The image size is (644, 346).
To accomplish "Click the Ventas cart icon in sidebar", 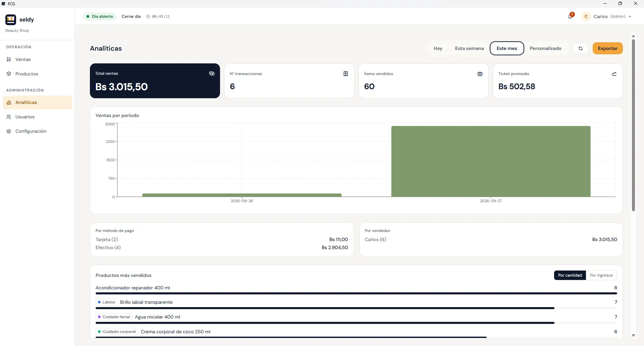I will pyautogui.click(x=9, y=59).
